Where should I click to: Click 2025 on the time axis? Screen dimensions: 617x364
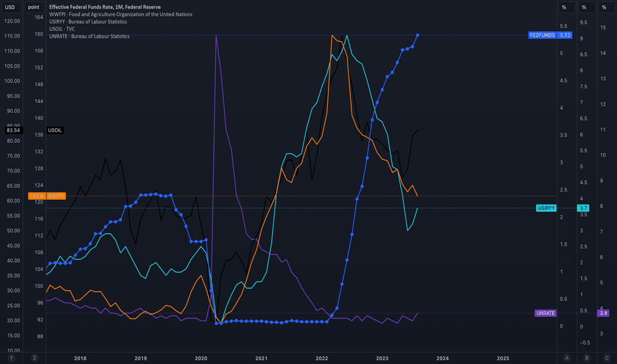[503, 358]
